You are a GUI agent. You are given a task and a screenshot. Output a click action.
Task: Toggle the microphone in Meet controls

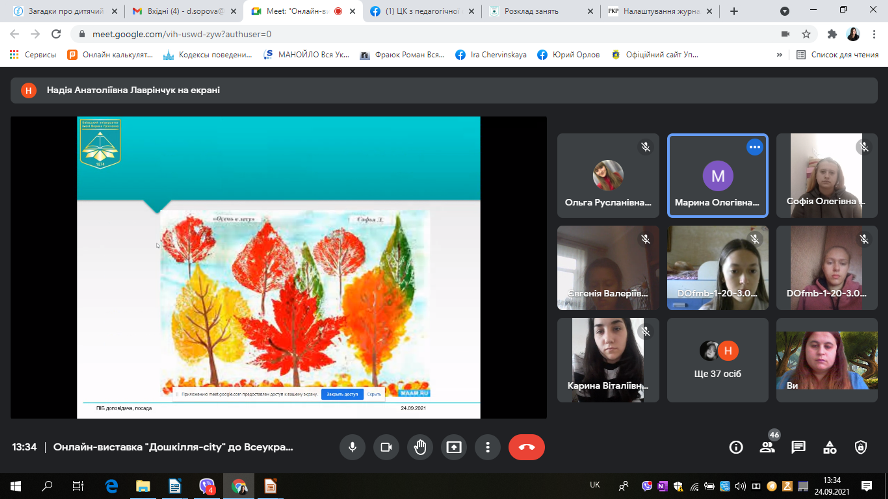352,447
